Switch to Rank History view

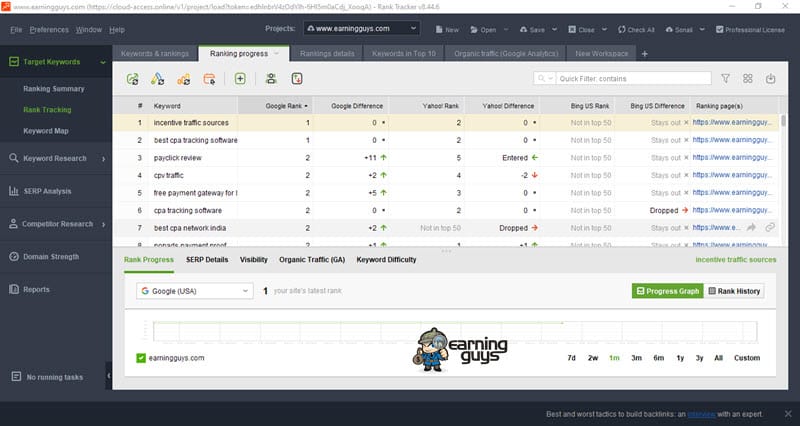click(x=734, y=291)
